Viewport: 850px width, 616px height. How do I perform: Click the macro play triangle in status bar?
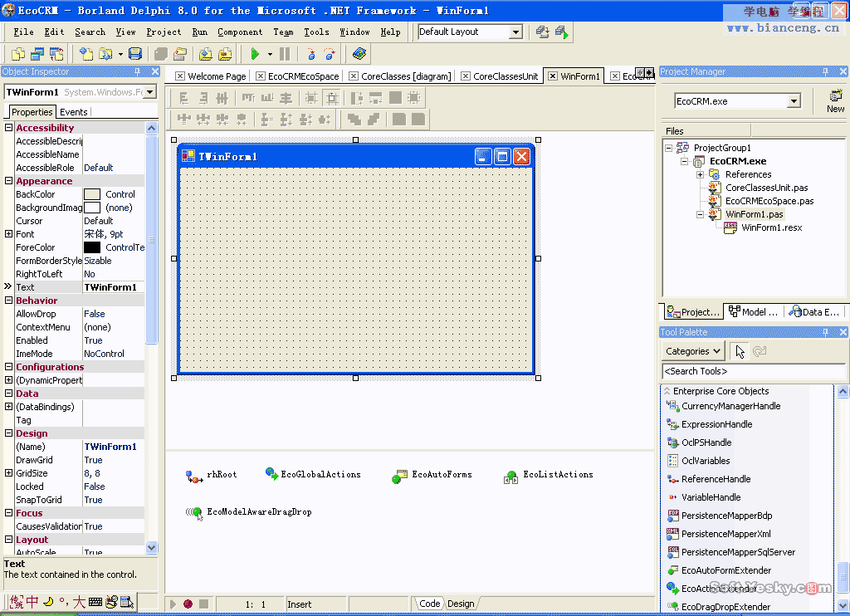[x=173, y=604]
